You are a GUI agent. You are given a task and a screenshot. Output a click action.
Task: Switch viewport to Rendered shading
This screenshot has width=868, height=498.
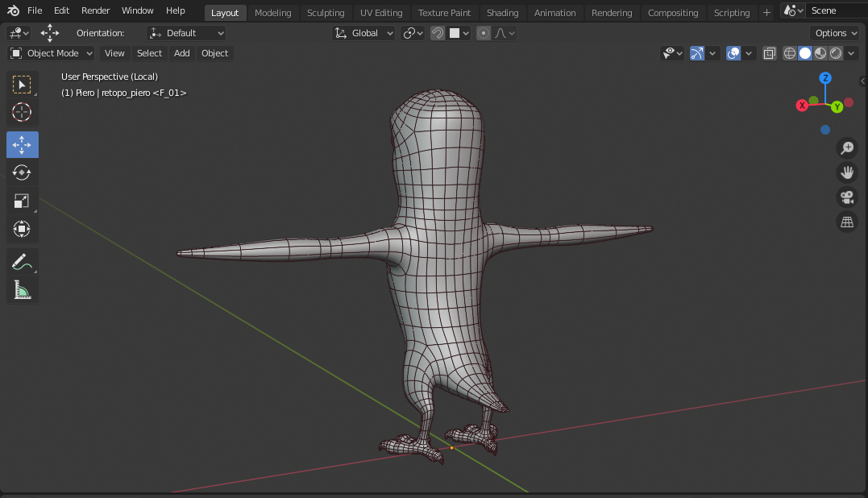pos(835,53)
